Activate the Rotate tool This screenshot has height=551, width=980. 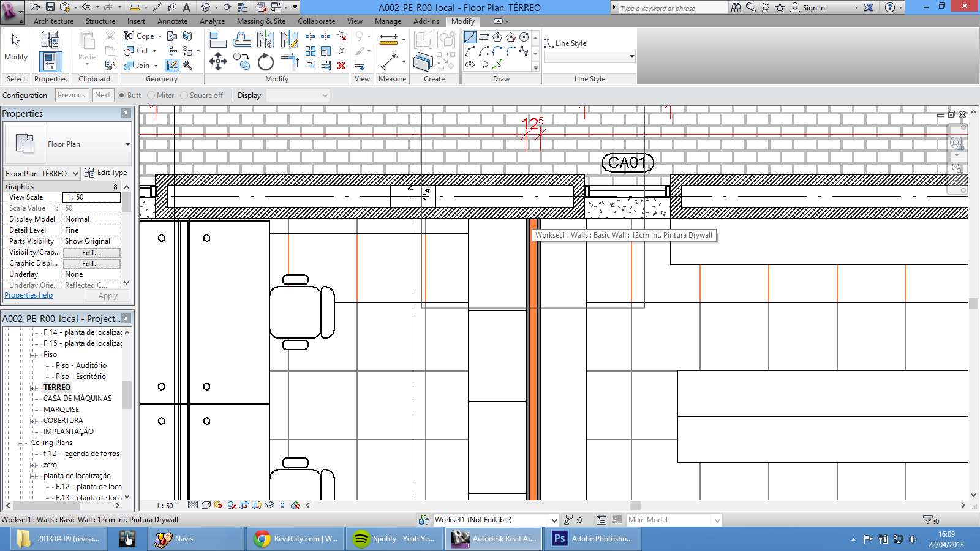(x=265, y=62)
